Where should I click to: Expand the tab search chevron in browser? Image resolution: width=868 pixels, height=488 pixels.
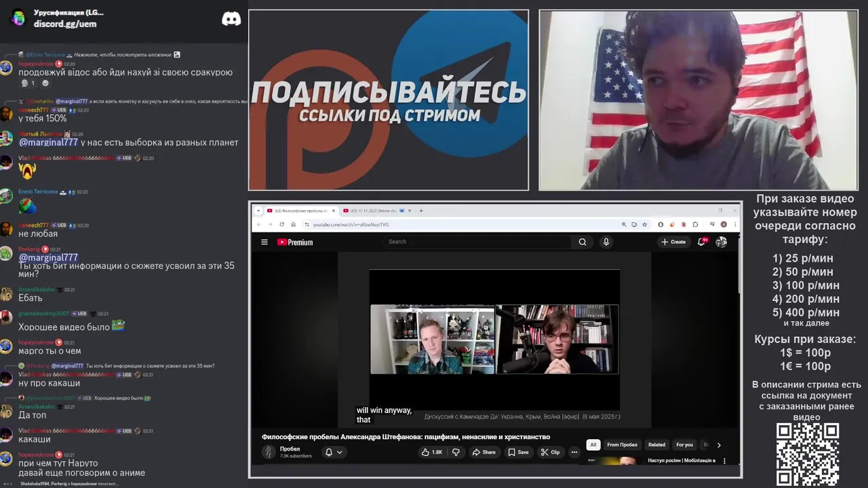pyautogui.click(x=258, y=211)
